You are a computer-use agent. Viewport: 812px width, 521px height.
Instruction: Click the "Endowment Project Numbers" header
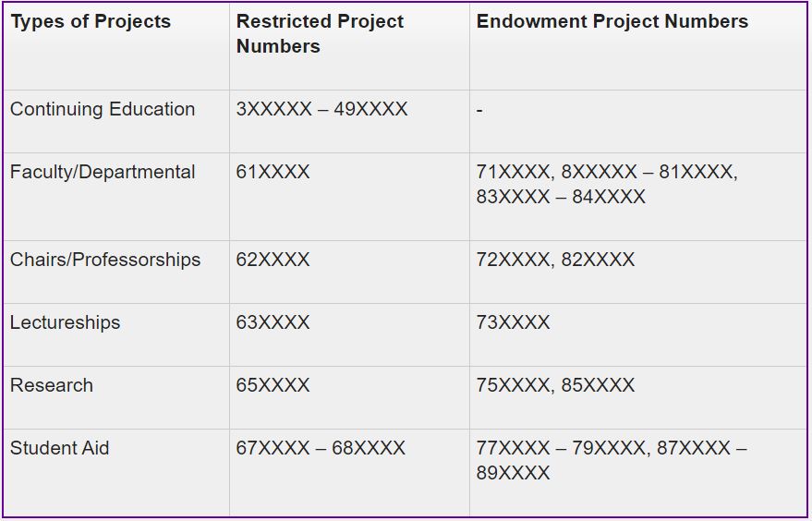612,22
